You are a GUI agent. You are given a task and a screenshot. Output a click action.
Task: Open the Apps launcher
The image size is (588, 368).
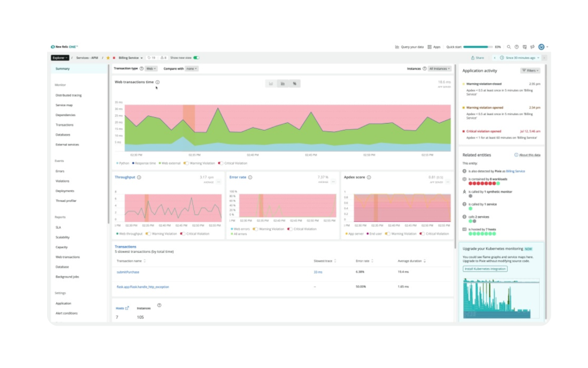(435, 47)
